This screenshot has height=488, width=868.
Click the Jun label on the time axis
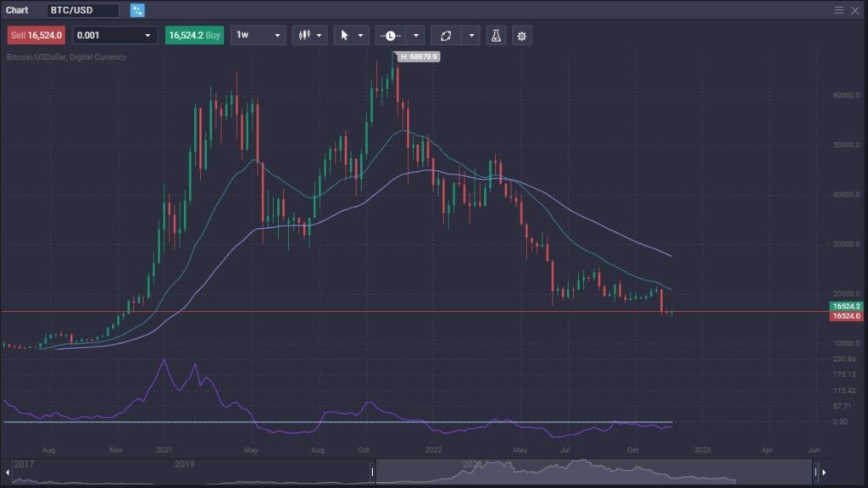(814, 450)
